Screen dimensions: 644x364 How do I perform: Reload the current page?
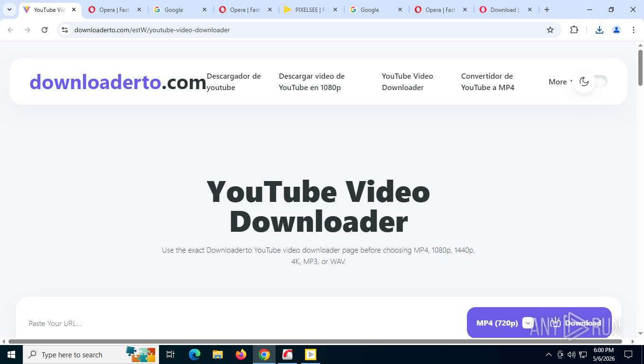(x=45, y=30)
